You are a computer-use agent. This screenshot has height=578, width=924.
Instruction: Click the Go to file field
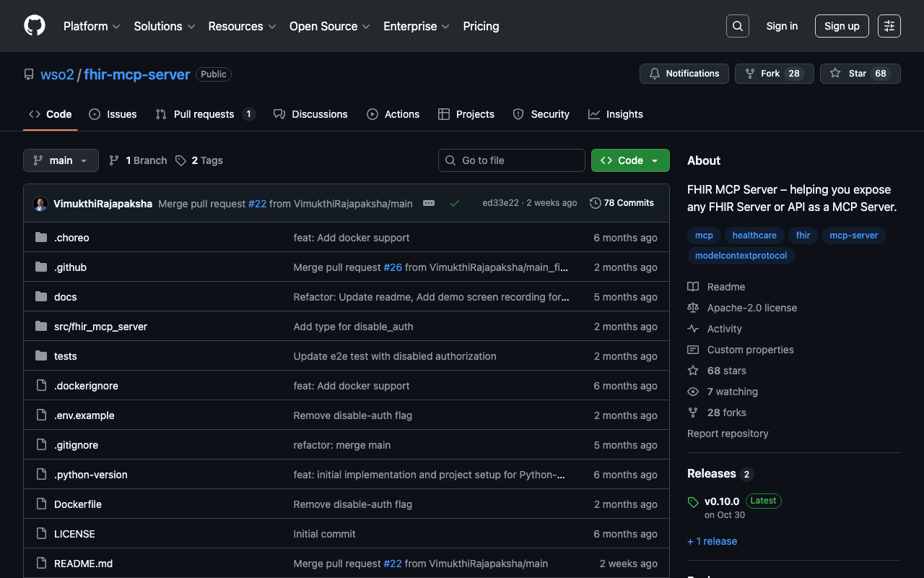[x=512, y=160]
